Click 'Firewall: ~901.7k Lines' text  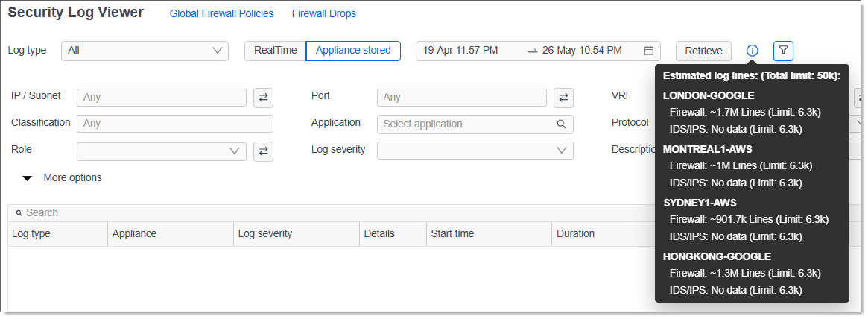(722, 219)
